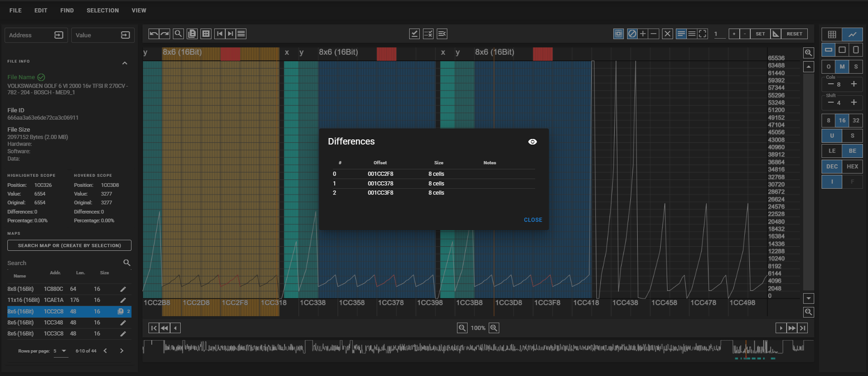This screenshot has height=376, width=868.
Task: Toggle the eye icon in Differences dialog
Action: click(532, 142)
